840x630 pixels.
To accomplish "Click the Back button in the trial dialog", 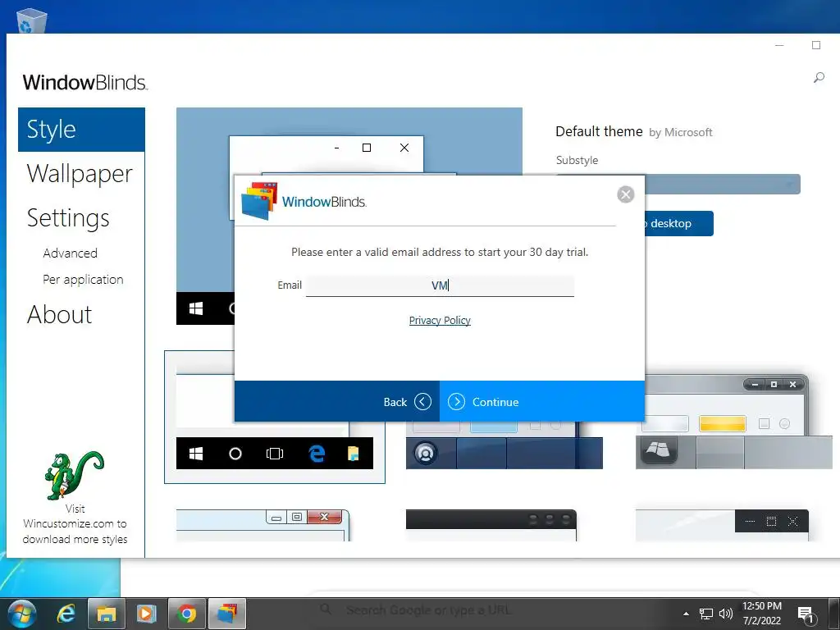I will point(337,402).
